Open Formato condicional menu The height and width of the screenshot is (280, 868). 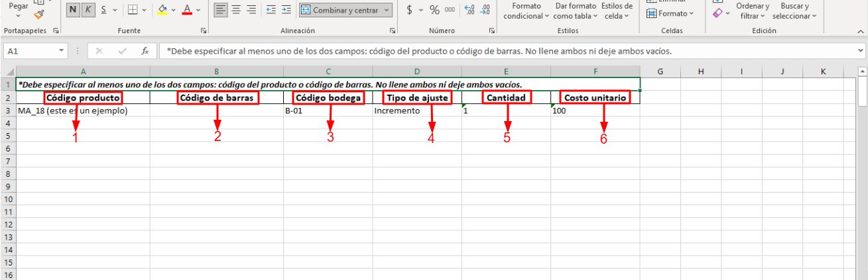click(527, 11)
